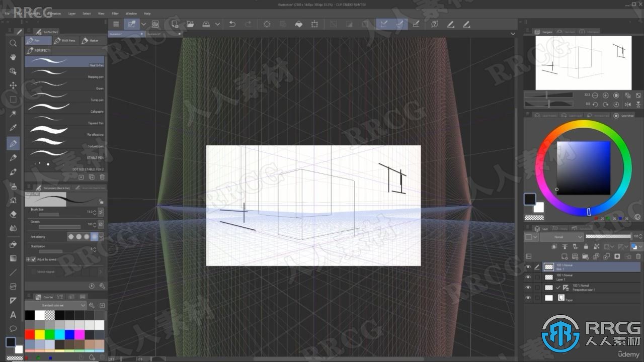Click the Undo arrow in command bar
This screenshot has width=644, height=362.
click(232, 24)
